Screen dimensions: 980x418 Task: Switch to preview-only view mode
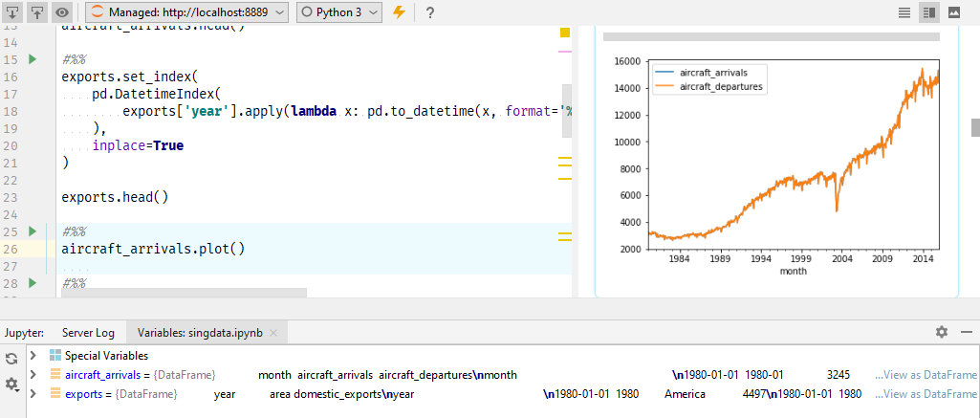(x=954, y=11)
